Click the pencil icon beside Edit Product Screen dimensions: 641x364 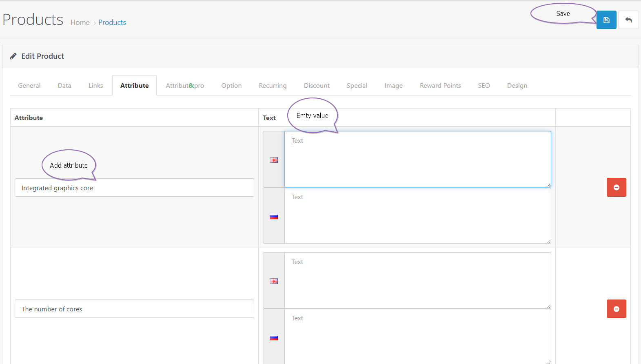click(x=13, y=56)
